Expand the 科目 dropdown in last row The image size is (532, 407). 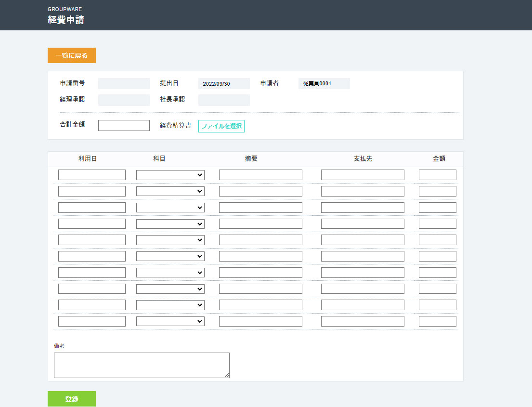[x=170, y=321]
